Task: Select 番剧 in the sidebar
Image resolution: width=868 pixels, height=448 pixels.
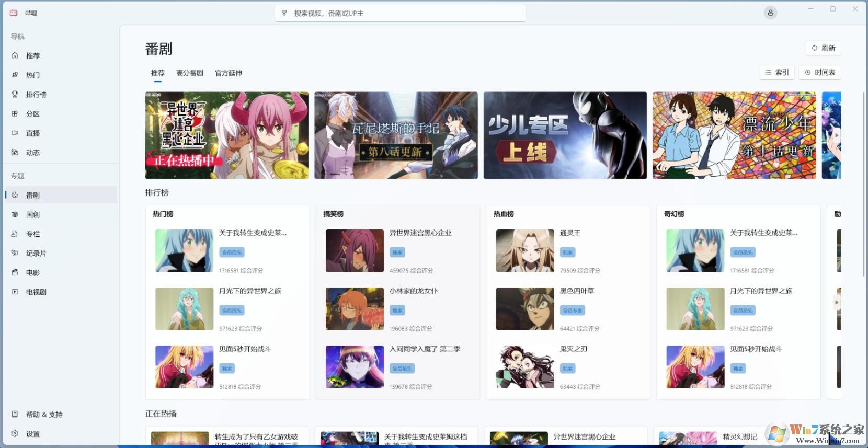Action: click(61, 195)
